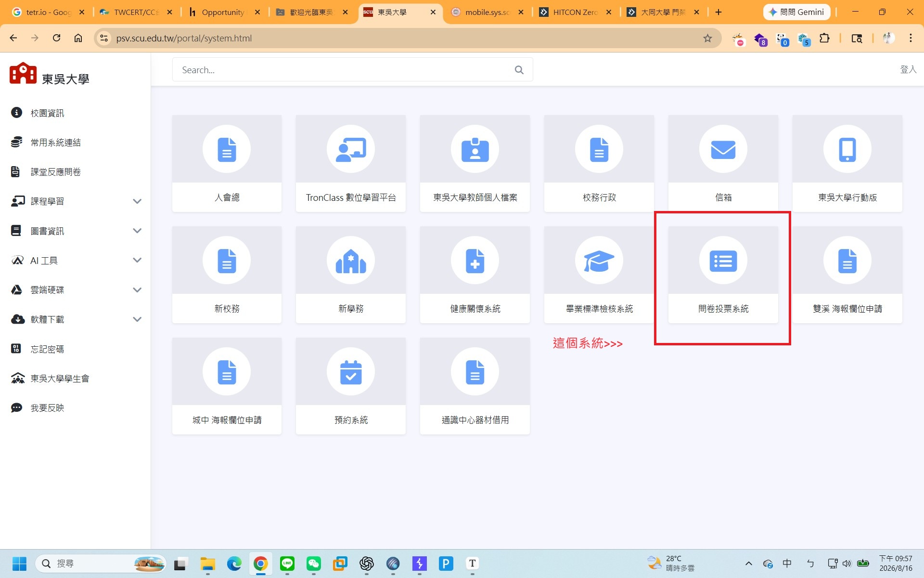Expand the 雲端硬碟 sidebar menu

tap(137, 290)
